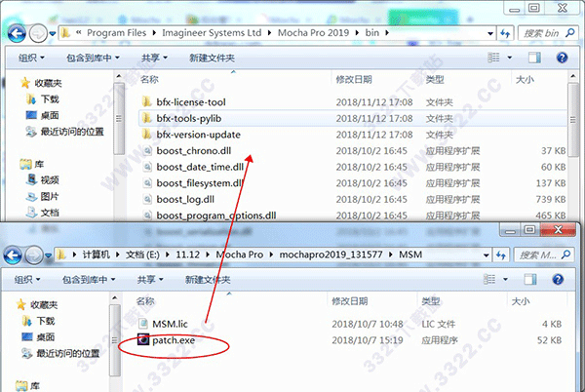The width and height of the screenshot is (585, 392).
Task: Open 最近访问的位置 in MSM window sidebar
Action: point(60,353)
